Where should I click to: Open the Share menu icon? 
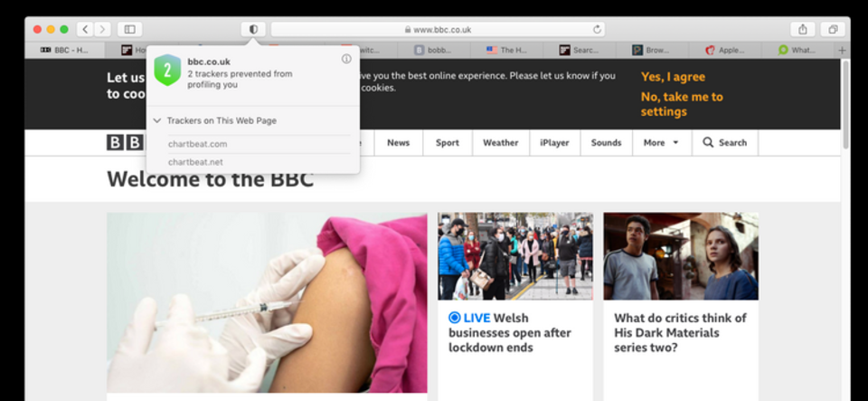click(803, 29)
